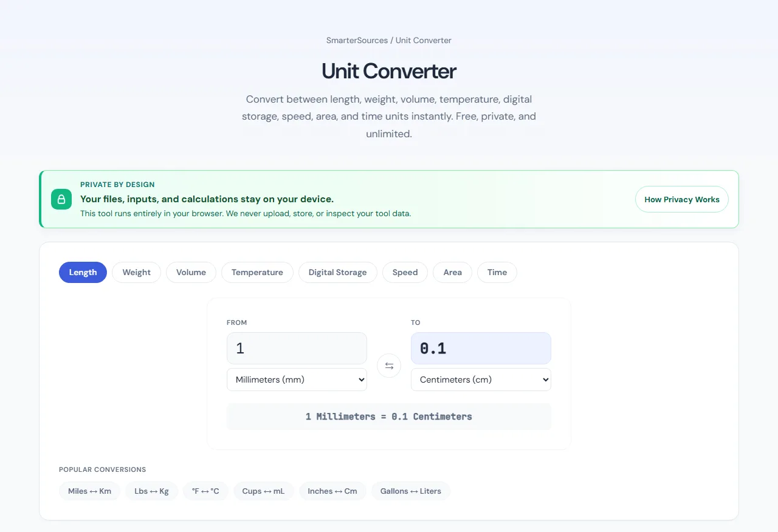Select the Gallons to Liters conversion chip
This screenshot has width=778, height=532.
coord(411,491)
